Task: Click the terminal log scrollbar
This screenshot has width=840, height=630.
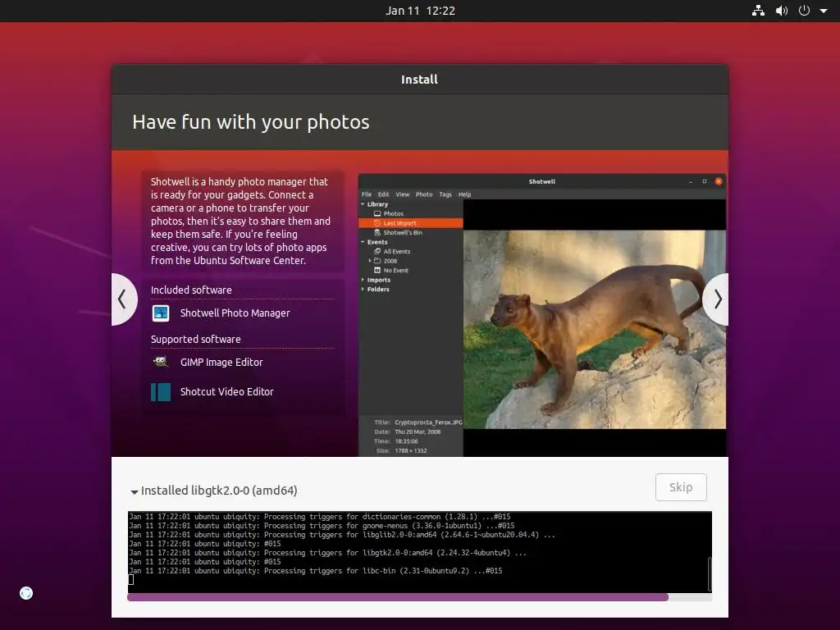Action: click(x=710, y=573)
